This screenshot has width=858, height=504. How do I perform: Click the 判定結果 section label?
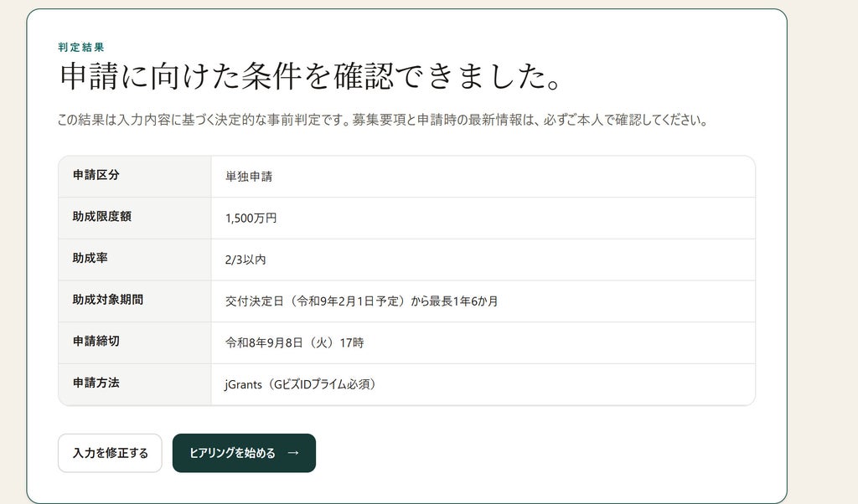pyautogui.click(x=81, y=47)
